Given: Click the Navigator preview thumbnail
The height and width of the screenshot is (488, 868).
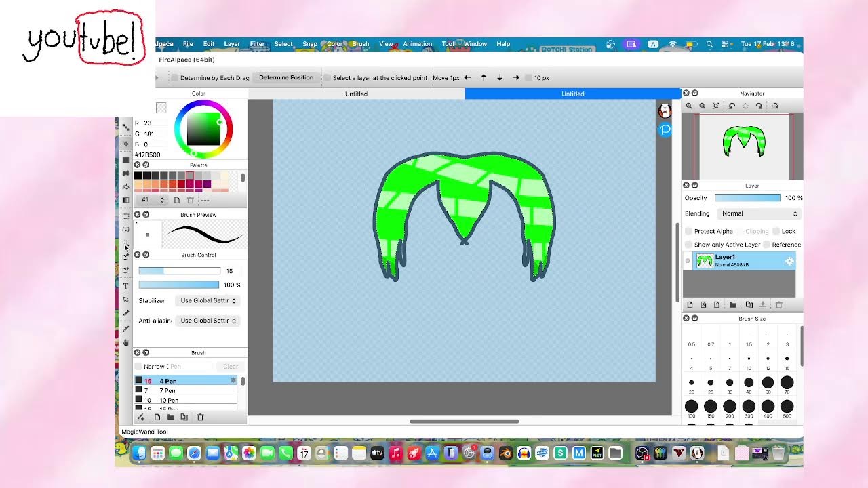Looking at the screenshot, I should [x=745, y=146].
